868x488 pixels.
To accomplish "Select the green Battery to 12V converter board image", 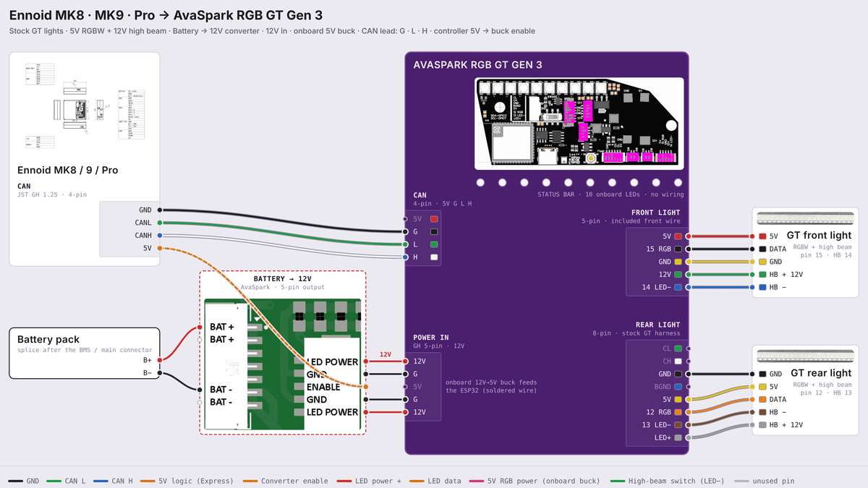I will (282, 364).
